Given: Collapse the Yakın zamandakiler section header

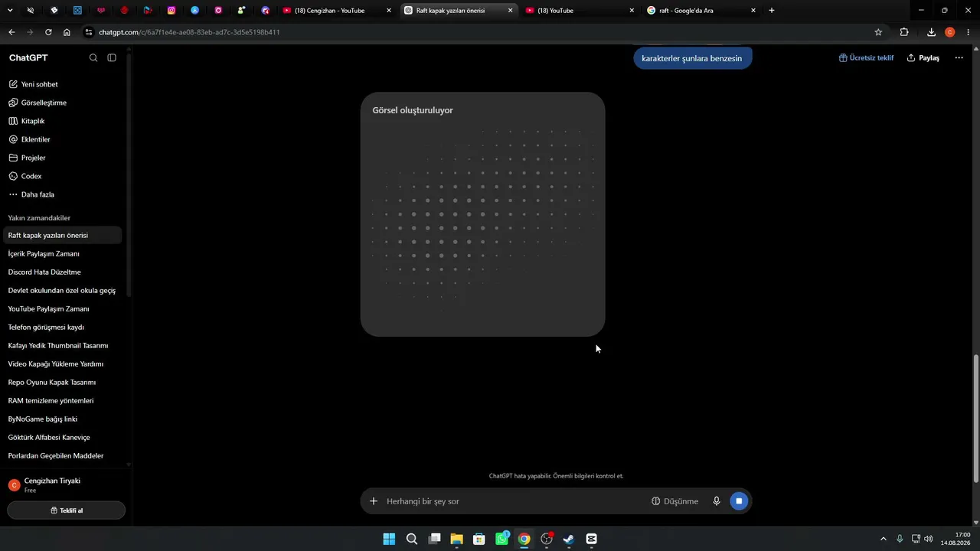Looking at the screenshot, I should coord(39,218).
